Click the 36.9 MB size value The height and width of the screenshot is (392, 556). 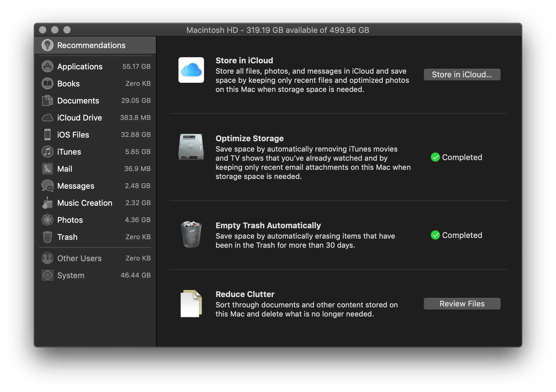click(137, 169)
